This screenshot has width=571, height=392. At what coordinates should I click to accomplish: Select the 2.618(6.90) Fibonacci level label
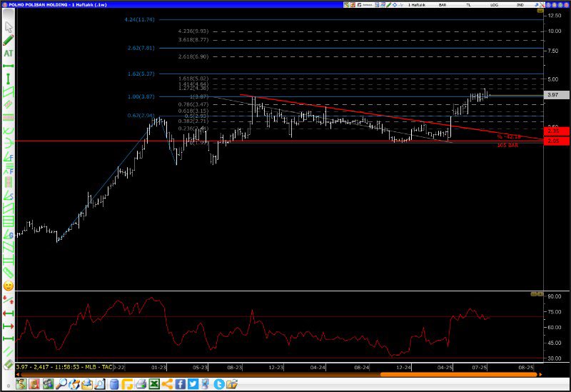coord(193,56)
